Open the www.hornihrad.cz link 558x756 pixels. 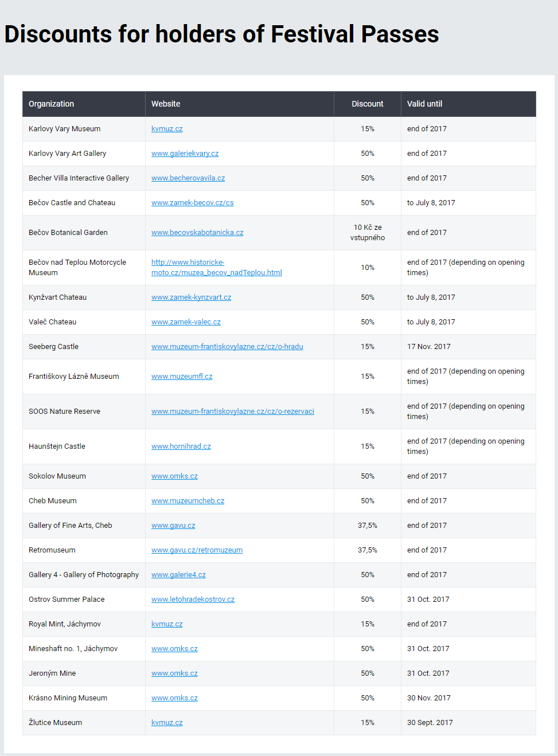coord(181,446)
